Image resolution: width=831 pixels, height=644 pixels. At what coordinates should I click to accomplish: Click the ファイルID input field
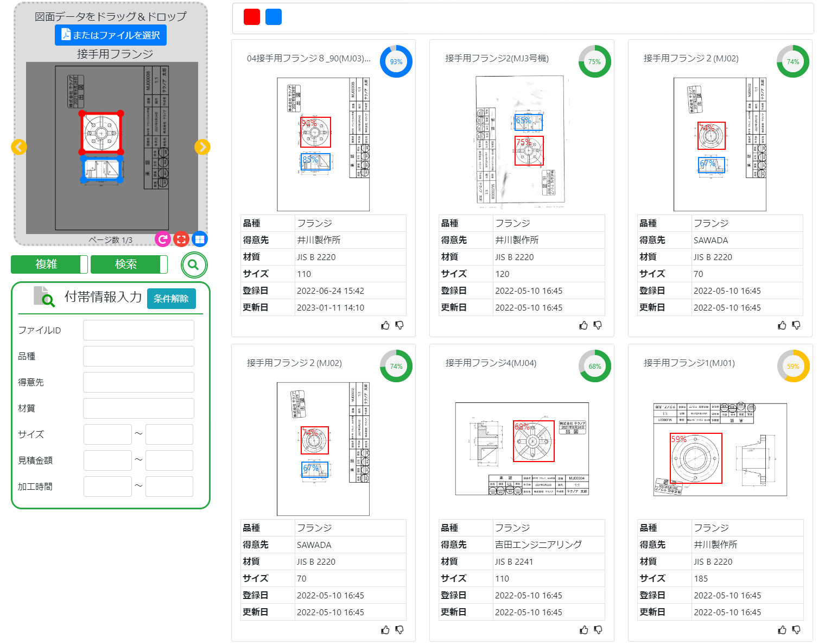coord(138,330)
